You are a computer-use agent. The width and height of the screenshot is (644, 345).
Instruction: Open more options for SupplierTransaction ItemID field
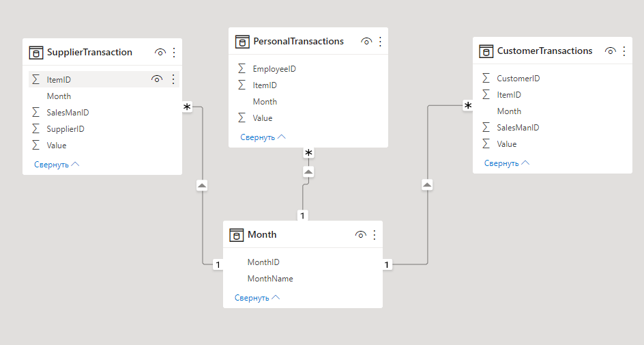(x=173, y=79)
